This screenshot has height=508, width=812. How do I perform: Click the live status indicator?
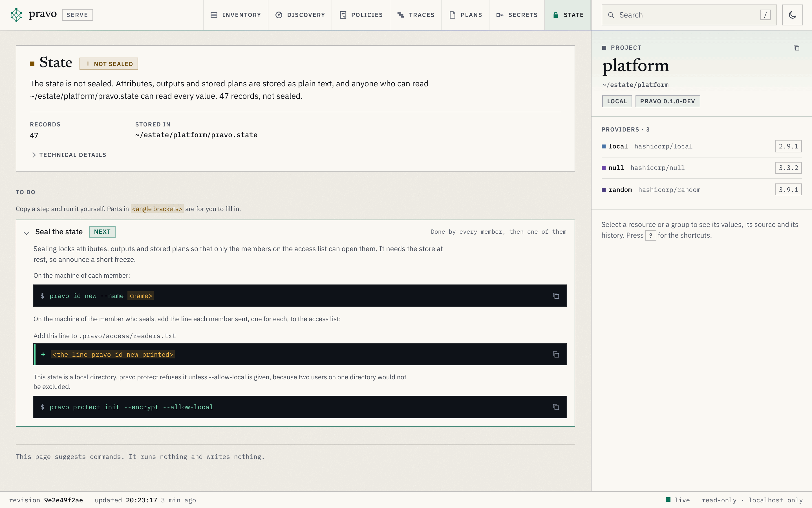pos(678,500)
